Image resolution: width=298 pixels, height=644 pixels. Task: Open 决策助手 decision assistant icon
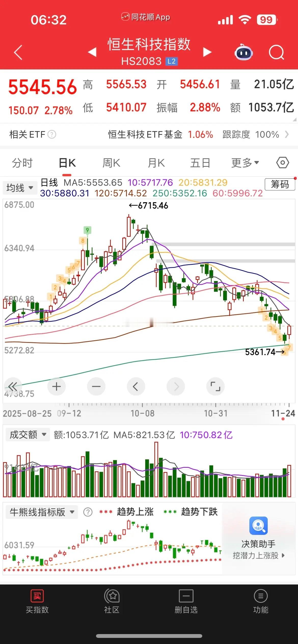click(259, 526)
